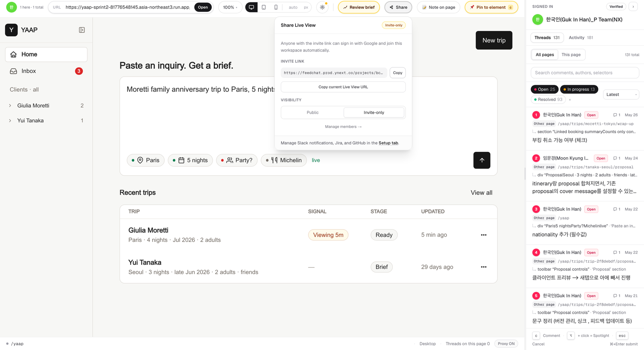Click View all recent trips
Screen dimensions: 644x350
point(481,193)
